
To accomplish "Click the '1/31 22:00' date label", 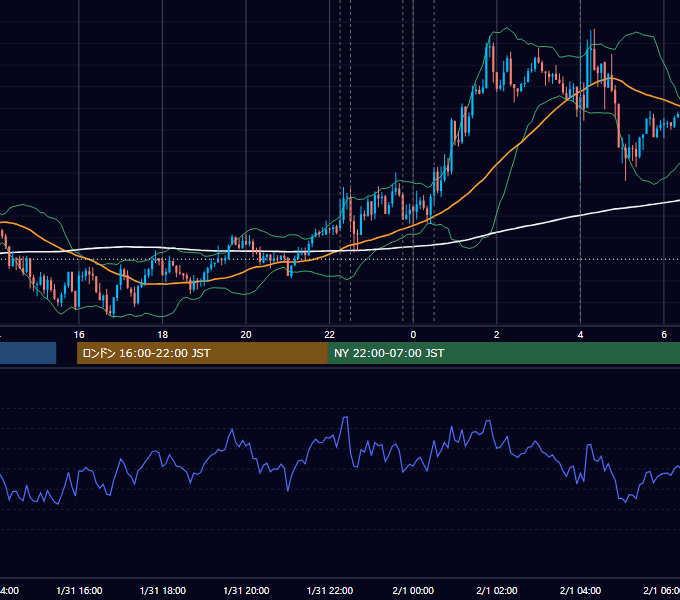I will (330, 590).
